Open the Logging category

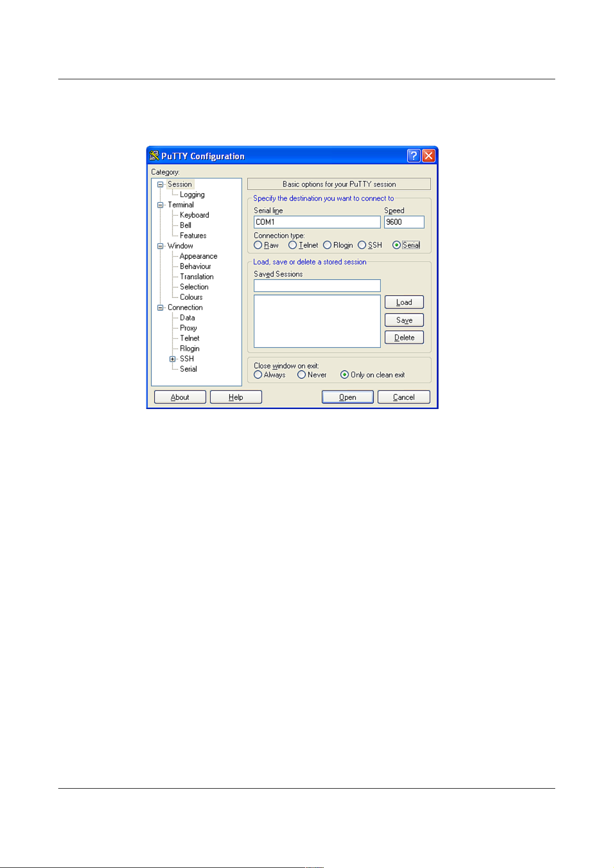click(192, 195)
